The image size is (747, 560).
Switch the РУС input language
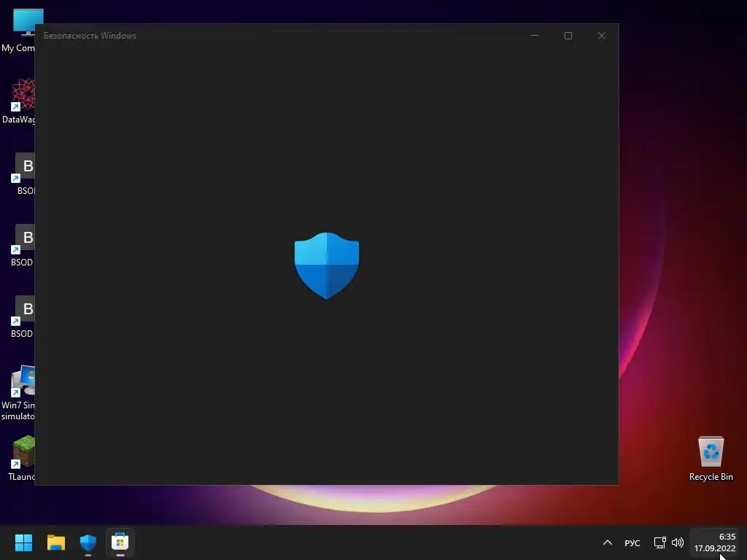click(x=632, y=542)
